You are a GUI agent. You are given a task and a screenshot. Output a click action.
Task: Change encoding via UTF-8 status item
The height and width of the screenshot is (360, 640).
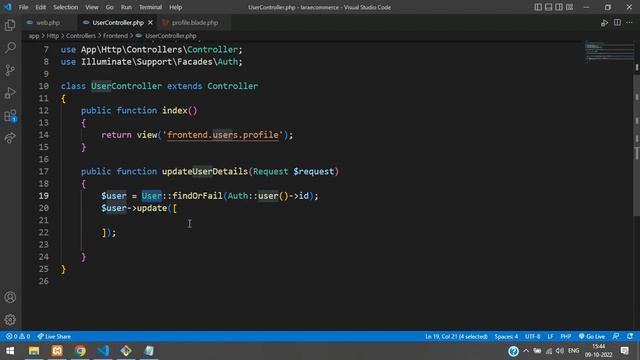point(533,336)
